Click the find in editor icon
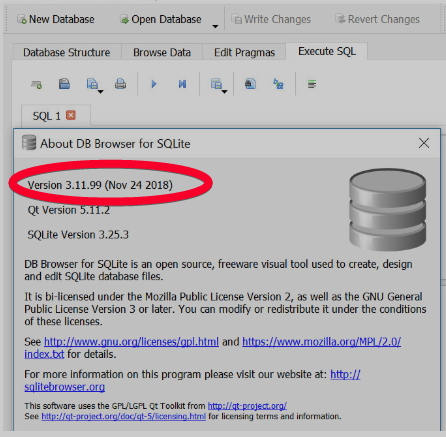This screenshot has width=446, height=437. 250,83
